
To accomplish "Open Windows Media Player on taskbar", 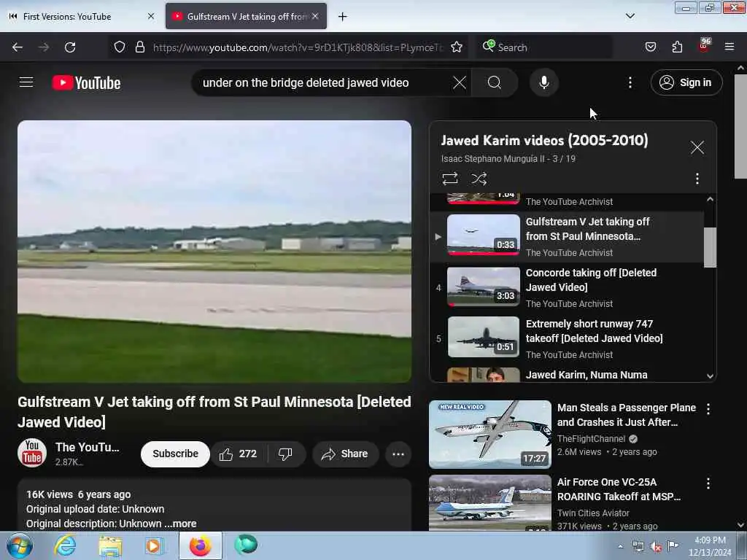I will click(154, 545).
